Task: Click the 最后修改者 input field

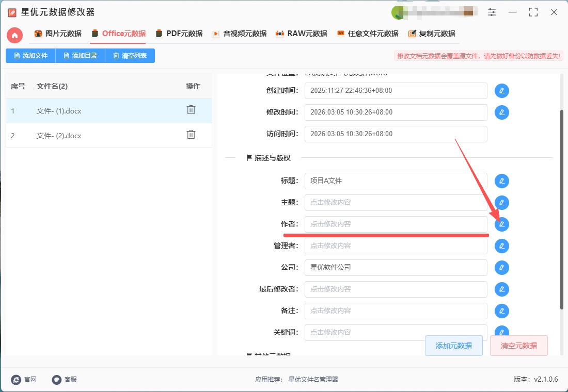Action: [396, 289]
